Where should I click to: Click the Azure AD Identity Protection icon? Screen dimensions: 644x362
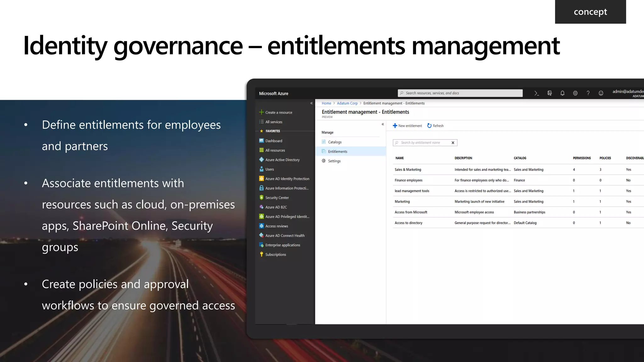(261, 178)
